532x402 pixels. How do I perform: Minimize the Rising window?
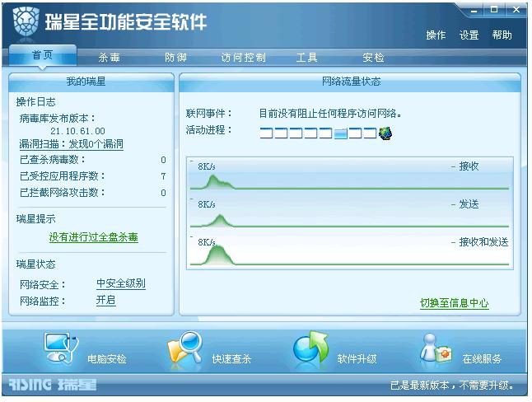(x=474, y=10)
